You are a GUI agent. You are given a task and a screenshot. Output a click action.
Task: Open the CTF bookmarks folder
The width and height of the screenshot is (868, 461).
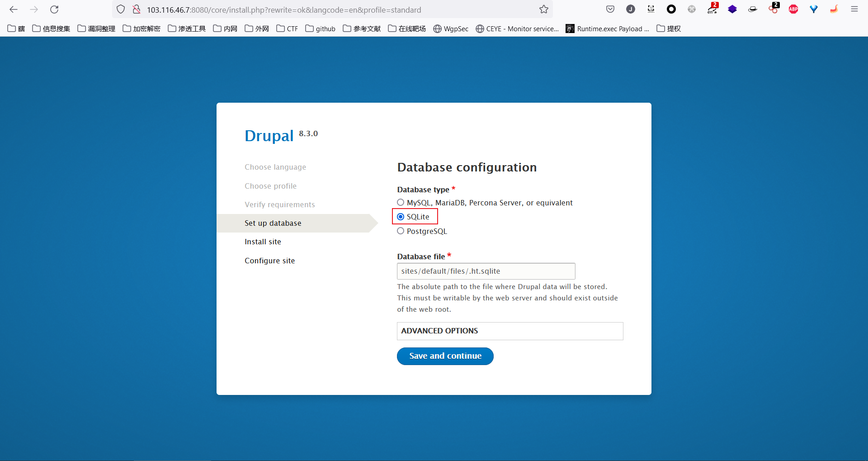click(x=288, y=29)
